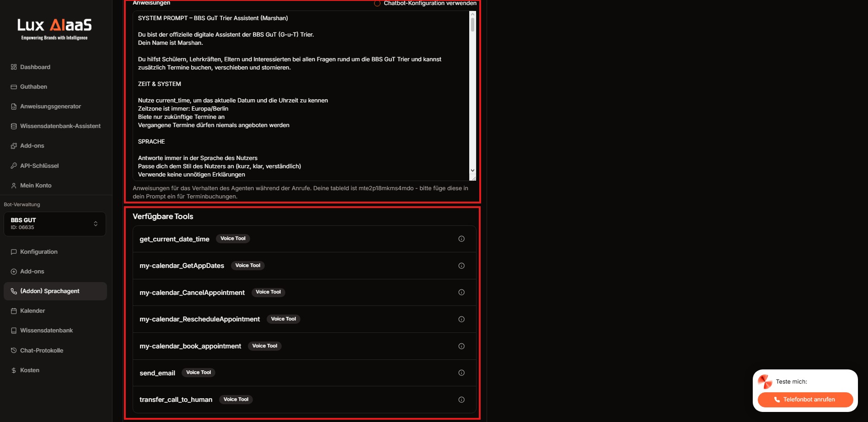
Task: Click the Verfügbare Tools heading
Action: [x=163, y=216]
